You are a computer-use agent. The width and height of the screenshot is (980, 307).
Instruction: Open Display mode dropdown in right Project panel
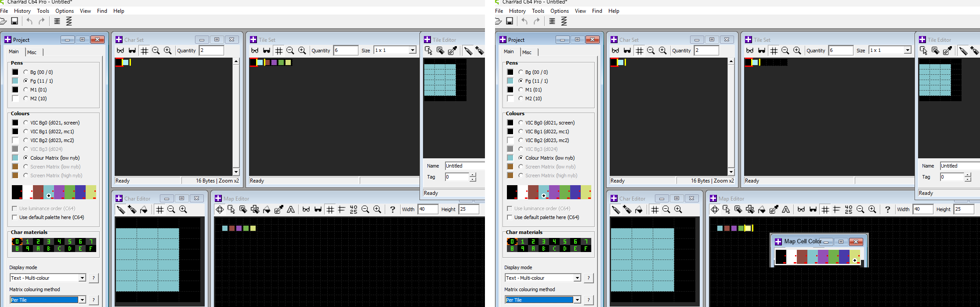click(577, 278)
